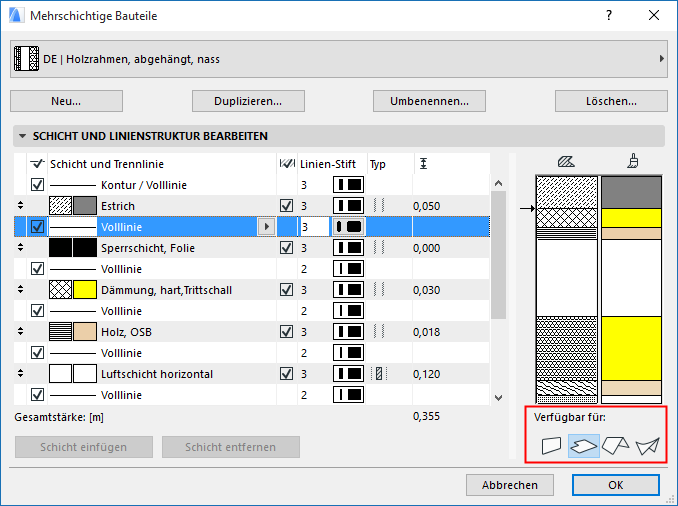Click the Löschen... button
678x506 pixels.
coord(611,101)
